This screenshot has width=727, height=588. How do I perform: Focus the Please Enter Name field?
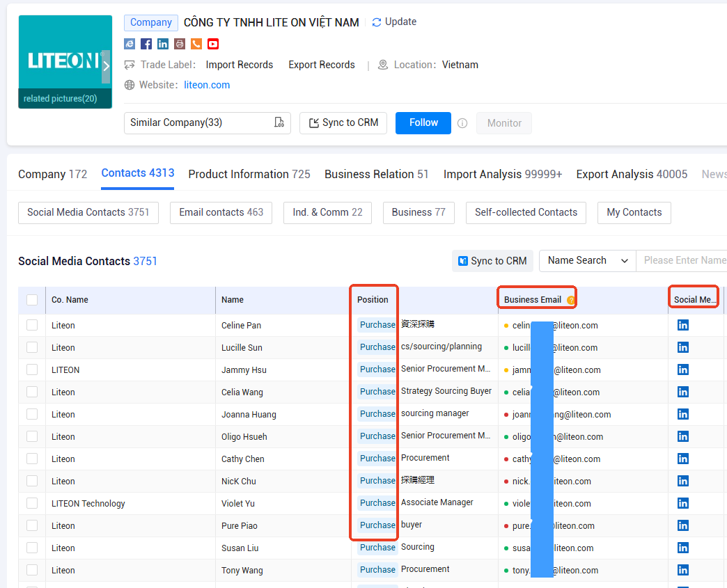(x=682, y=260)
